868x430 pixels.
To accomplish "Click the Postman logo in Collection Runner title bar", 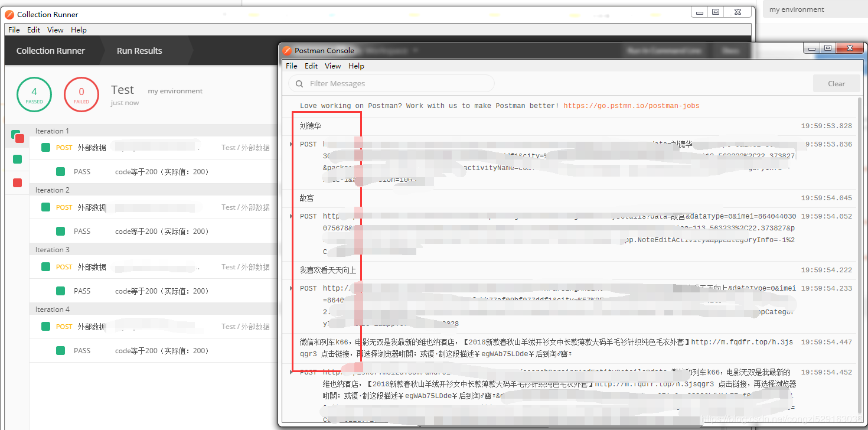I will (x=9, y=15).
